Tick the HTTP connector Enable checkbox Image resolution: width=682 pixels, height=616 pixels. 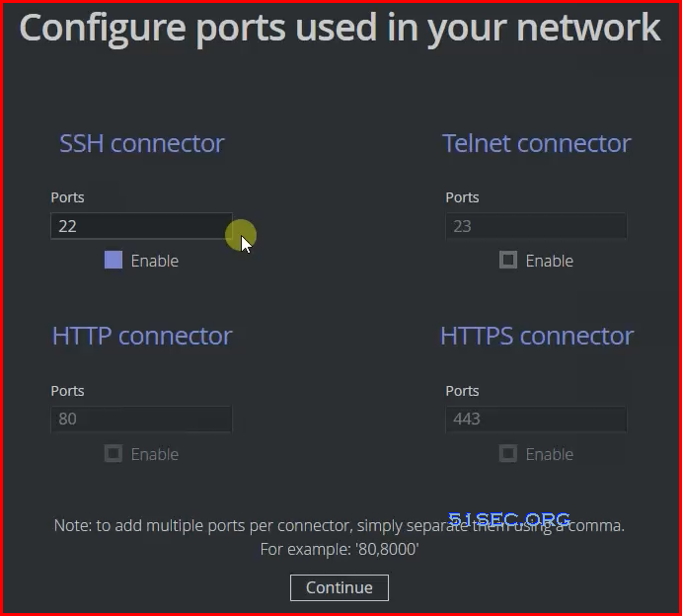pyautogui.click(x=114, y=454)
